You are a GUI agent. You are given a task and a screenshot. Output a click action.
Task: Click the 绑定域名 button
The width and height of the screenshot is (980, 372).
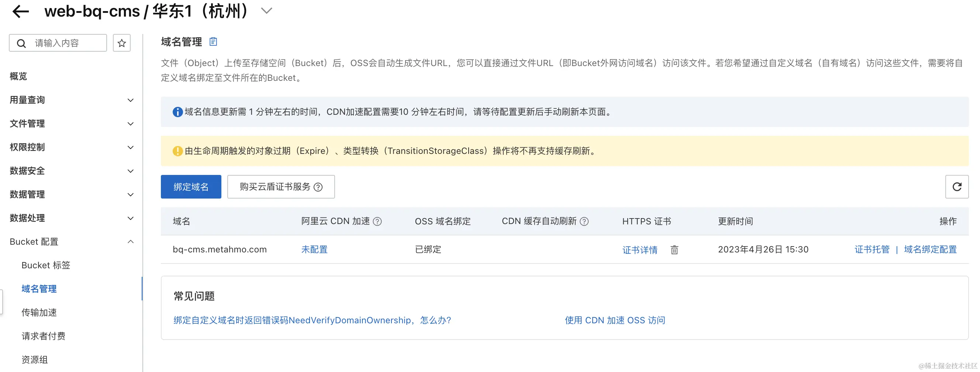[x=191, y=187]
